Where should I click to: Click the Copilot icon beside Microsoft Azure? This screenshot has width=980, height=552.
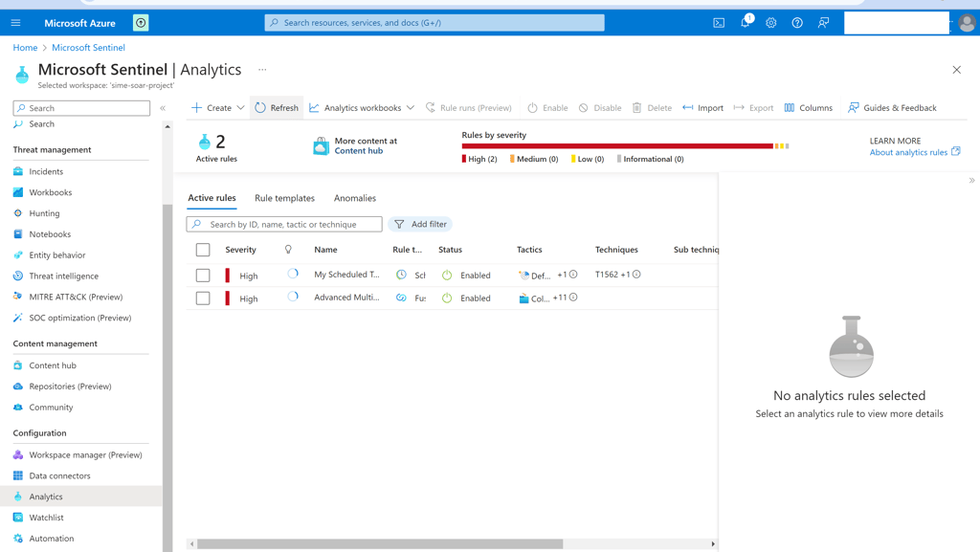(x=141, y=23)
